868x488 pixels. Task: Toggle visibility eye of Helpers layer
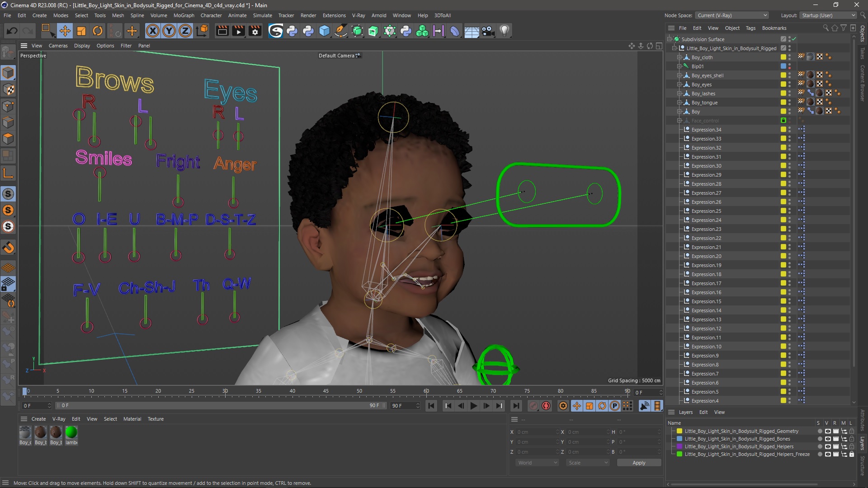(827, 446)
